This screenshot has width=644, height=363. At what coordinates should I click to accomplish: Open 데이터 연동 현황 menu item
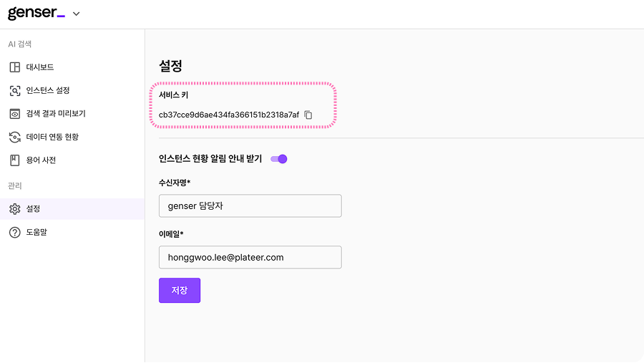52,137
